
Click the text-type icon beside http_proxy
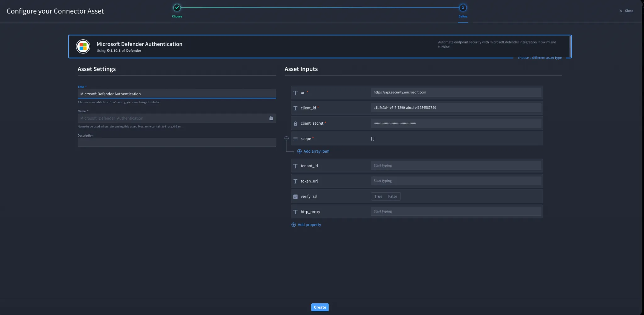point(295,212)
